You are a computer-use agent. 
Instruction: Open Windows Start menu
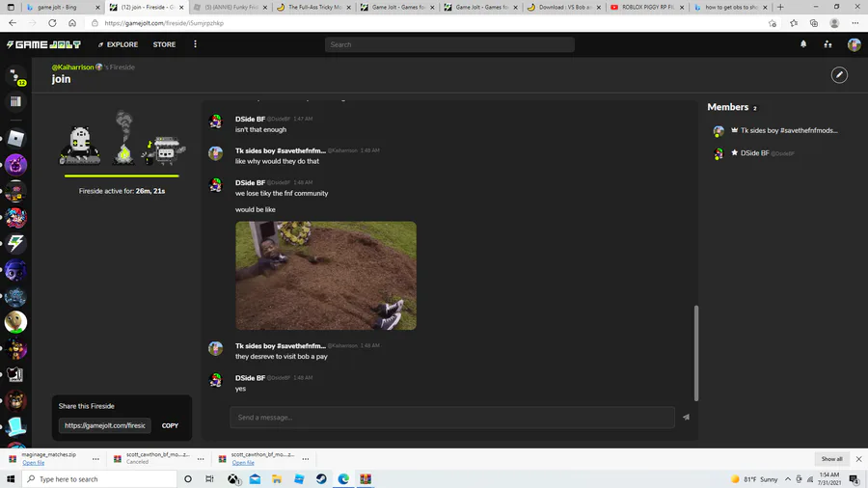tap(11, 478)
